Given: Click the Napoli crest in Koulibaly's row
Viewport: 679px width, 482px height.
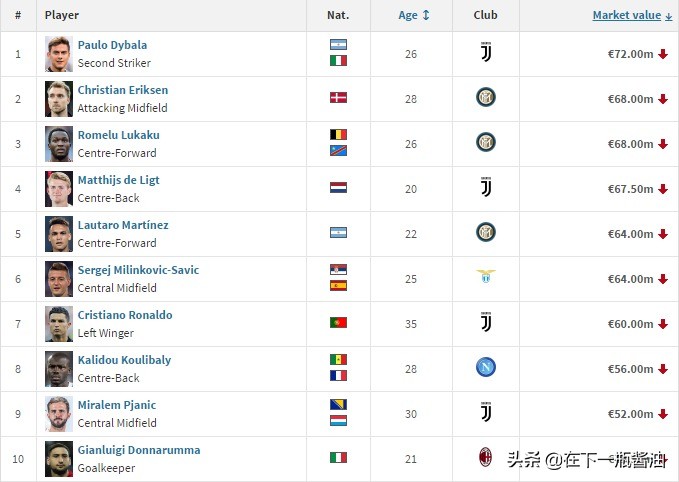Looking at the screenshot, I should tap(486, 367).
